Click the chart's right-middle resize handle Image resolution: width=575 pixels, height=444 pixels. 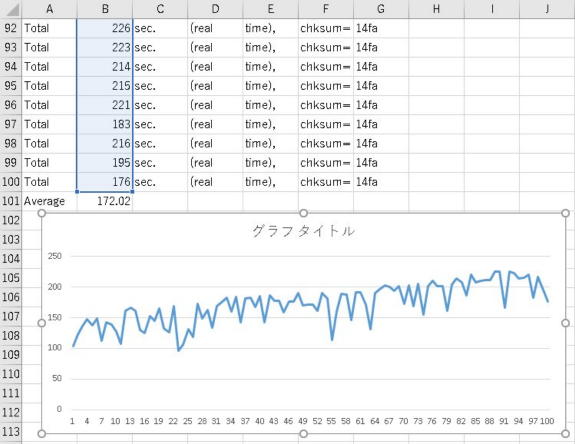(565, 323)
